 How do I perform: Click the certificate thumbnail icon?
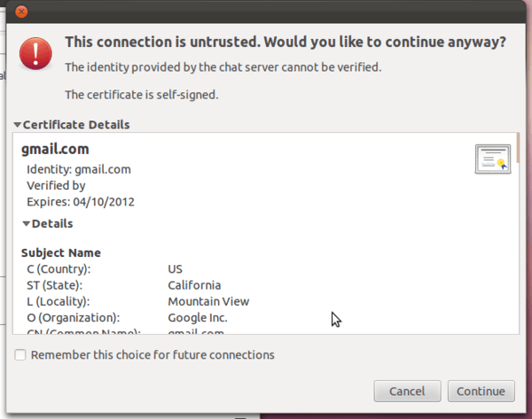492,159
